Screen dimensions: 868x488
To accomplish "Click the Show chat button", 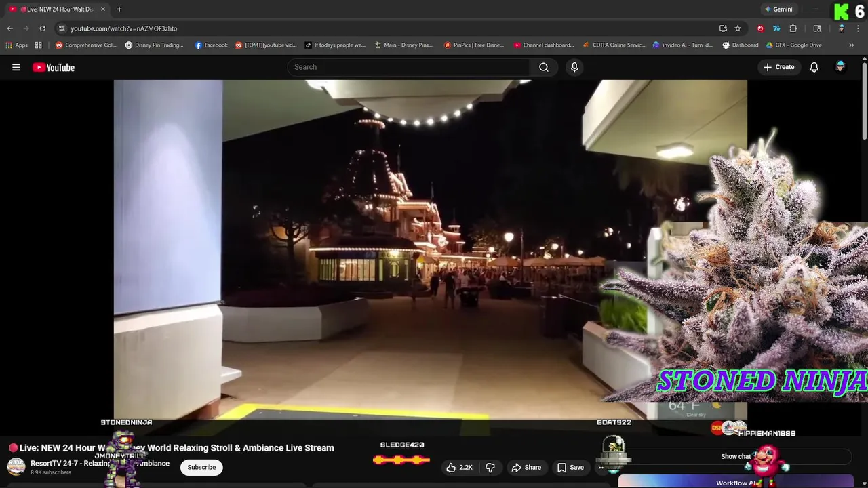I will pyautogui.click(x=736, y=456).
